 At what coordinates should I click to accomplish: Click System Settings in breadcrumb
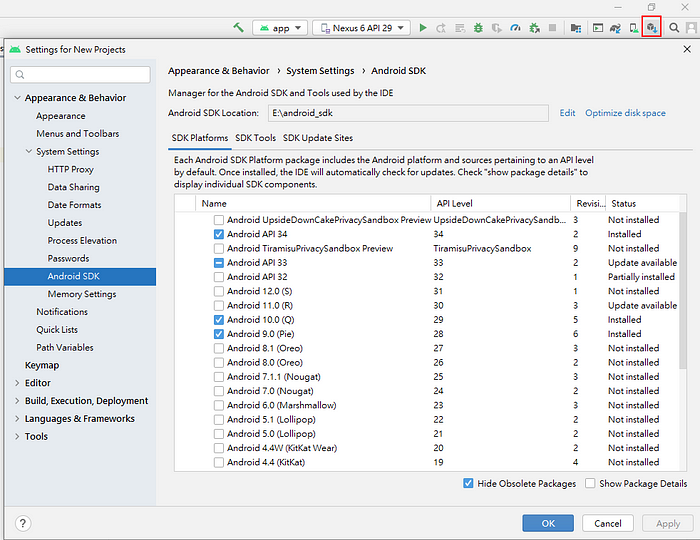coord(320,71)
